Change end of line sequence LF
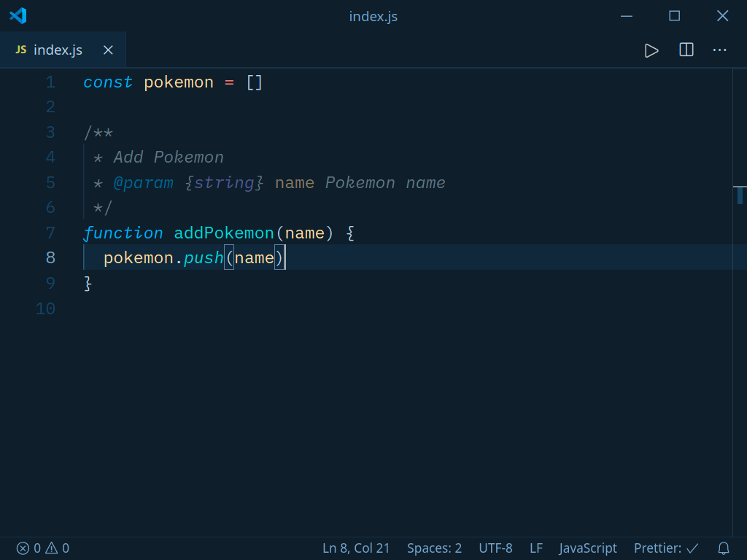 pos(536,548)
